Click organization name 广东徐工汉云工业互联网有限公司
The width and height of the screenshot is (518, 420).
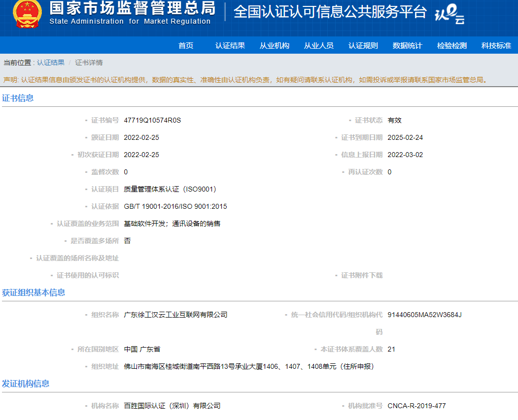tap(175, 315)
